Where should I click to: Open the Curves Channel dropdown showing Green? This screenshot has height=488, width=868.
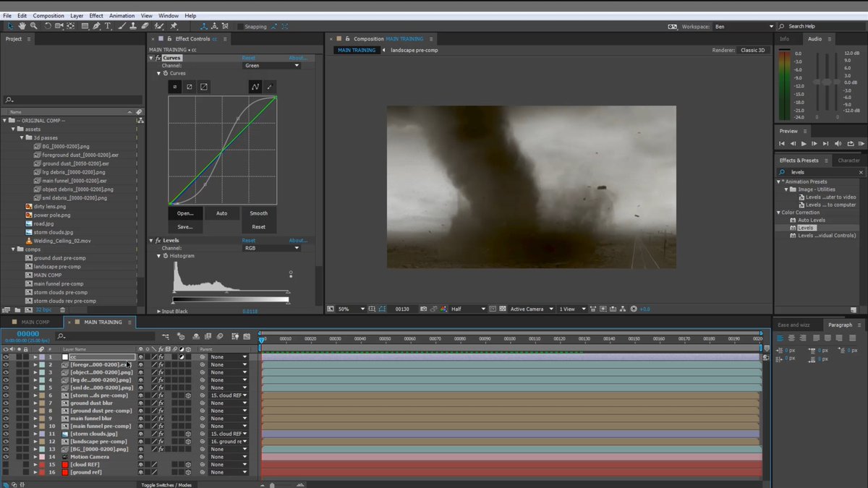(271, 65)
